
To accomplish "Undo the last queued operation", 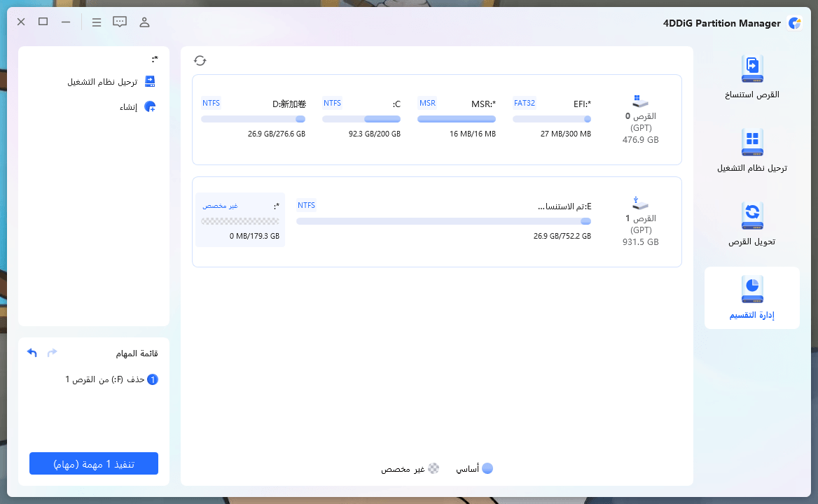I will click(32, 352).
